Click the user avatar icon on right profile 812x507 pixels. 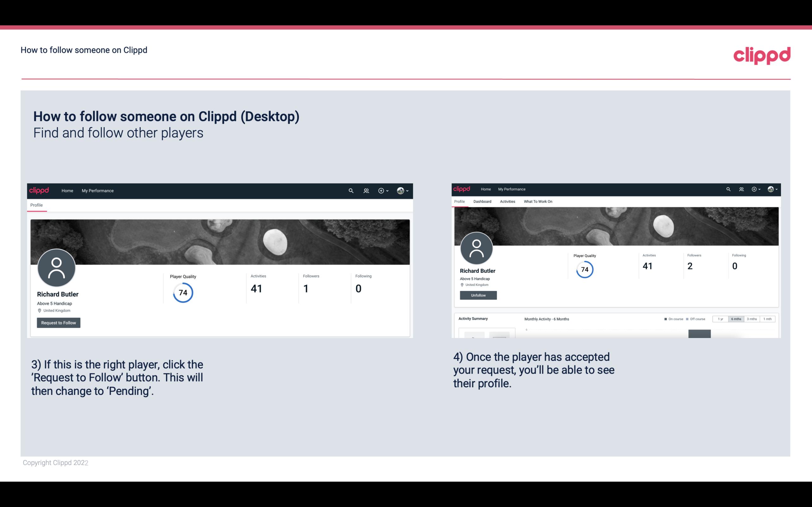[477, 248]
